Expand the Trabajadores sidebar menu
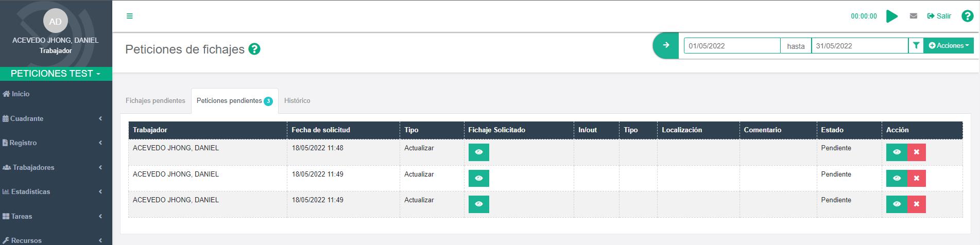 tap(51, 167)
